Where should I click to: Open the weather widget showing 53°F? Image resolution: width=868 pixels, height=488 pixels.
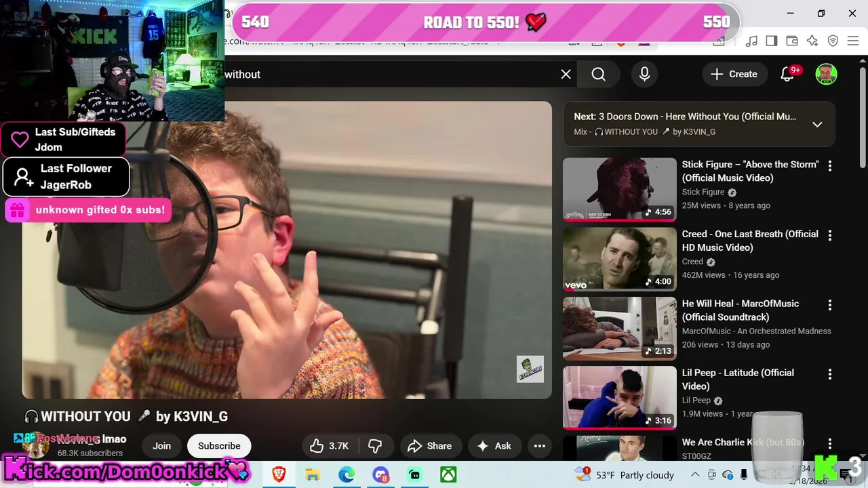point(624,474)
